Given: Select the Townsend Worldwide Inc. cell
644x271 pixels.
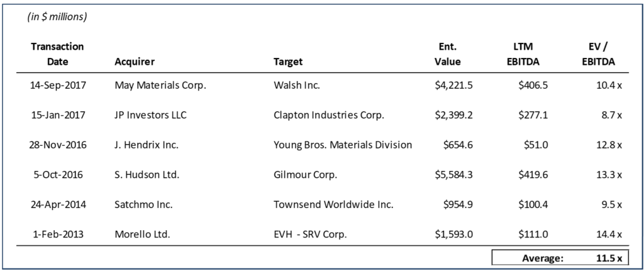Looking at the screenshot, I should coord(333,205).
